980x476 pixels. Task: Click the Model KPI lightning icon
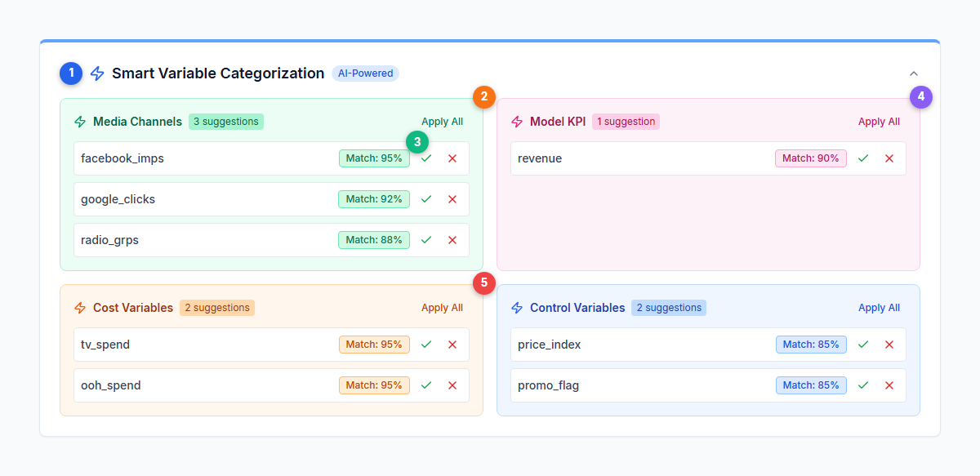point(517,122)
